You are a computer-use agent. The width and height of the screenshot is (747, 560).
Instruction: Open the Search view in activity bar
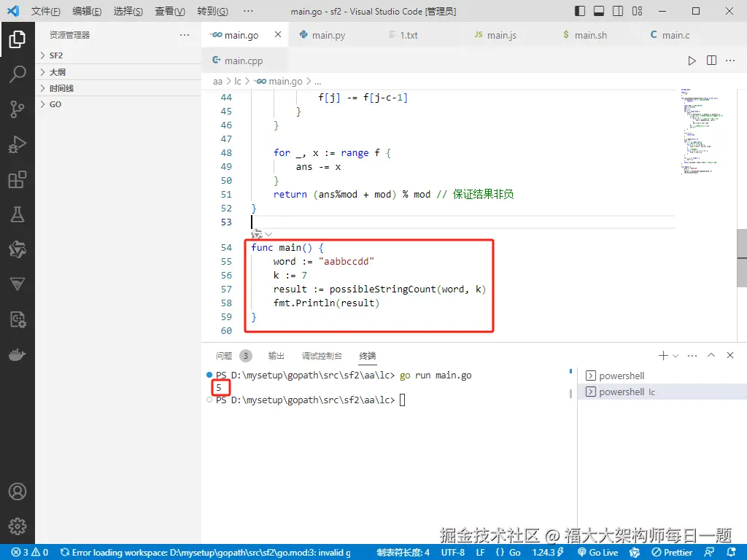click(18, 74)
